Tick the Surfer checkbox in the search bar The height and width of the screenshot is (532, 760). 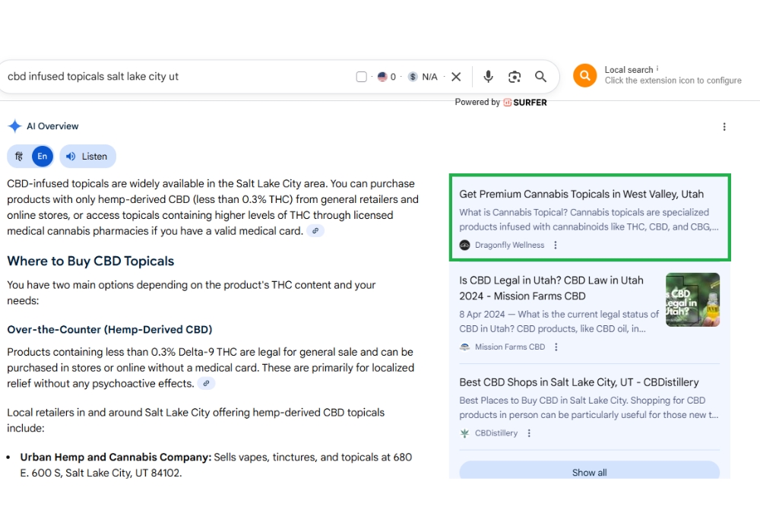[x=361, y=77]
